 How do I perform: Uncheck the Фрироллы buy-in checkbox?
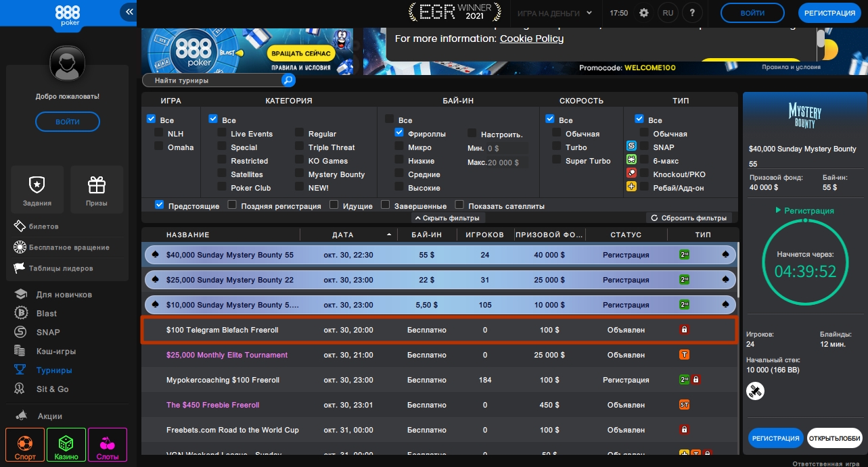399,133
